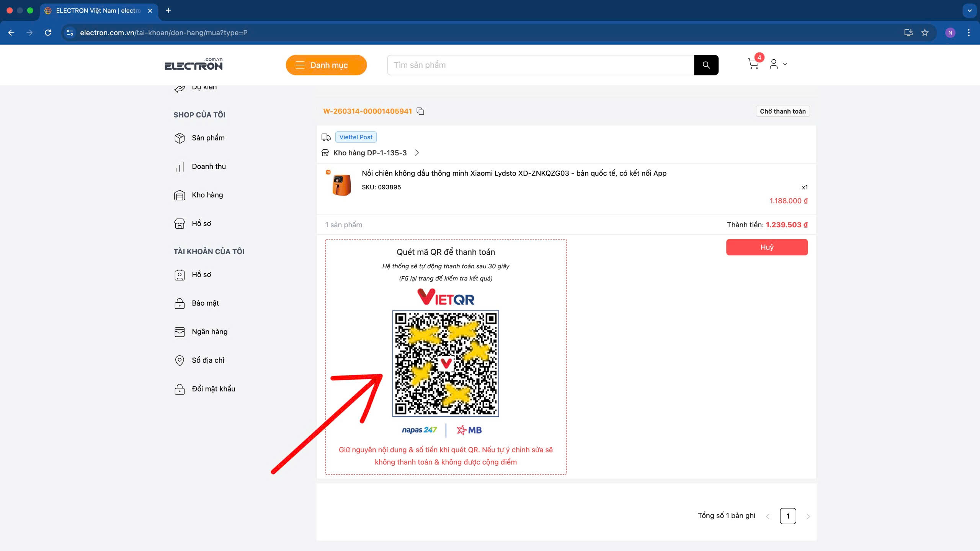Open the shopping cart icon
Screen dimensions: 980x551
(x=753, y=64)
